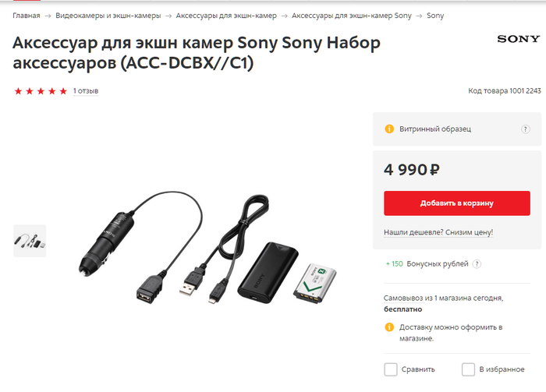Tick the В избранное checkbox
Screen dimensions: 546x392
(468, 369)
